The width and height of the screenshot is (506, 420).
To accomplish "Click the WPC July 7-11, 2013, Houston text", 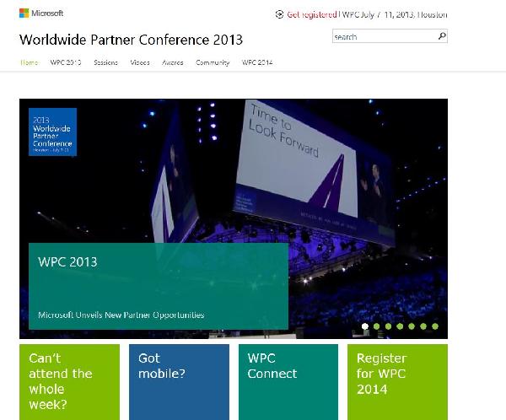I will [395, 14].
